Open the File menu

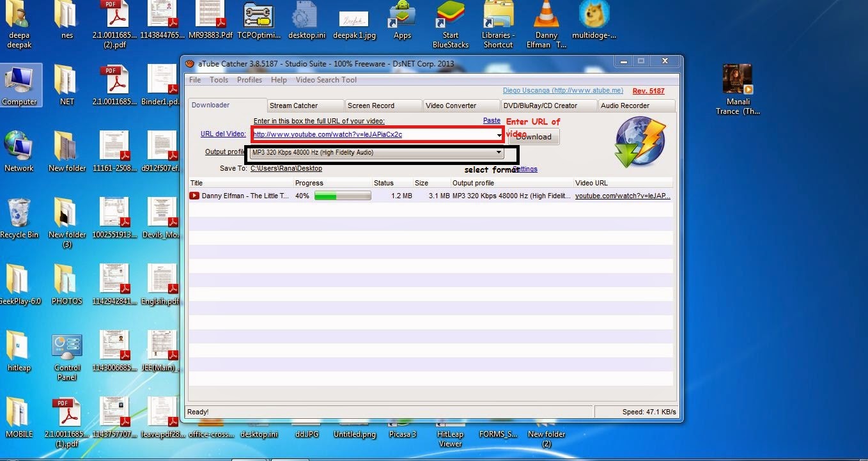(195, 80)
